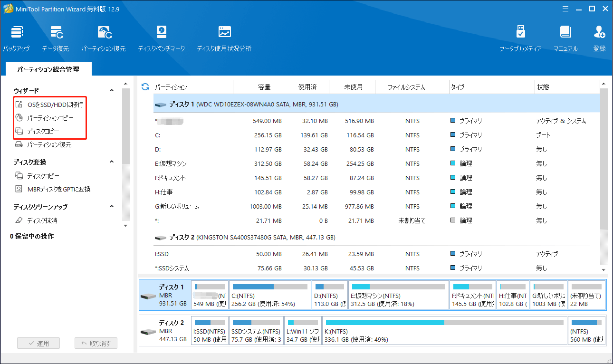Sort by 未使用 column header
Viewport: 613px width, 364px height.
click(353, 87)
